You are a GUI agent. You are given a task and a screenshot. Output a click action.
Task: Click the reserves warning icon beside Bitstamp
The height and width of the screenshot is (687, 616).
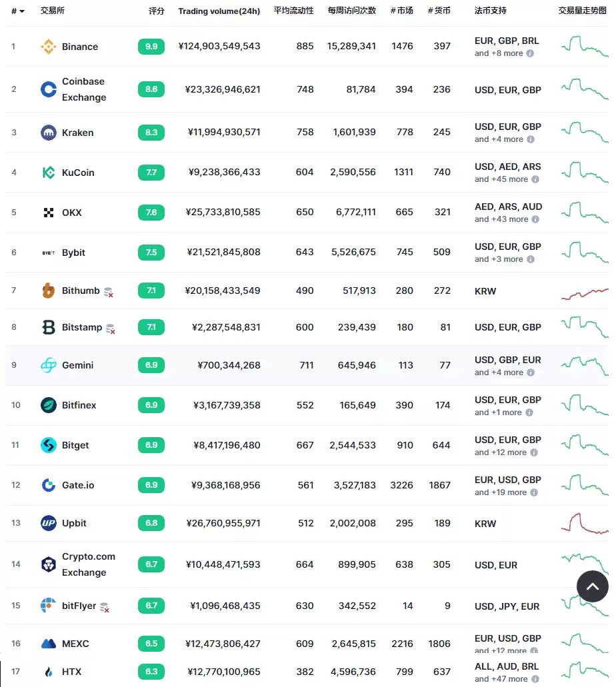[111, 329]
